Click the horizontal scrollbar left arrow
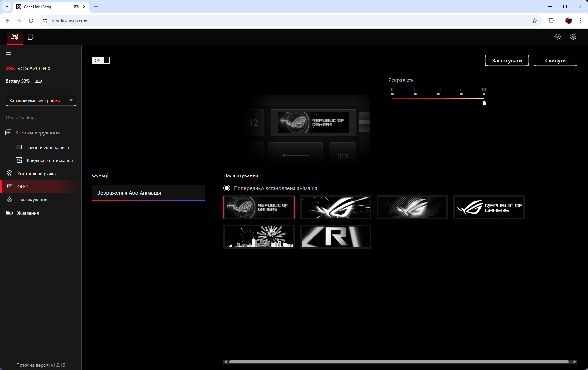 point(226,362)
